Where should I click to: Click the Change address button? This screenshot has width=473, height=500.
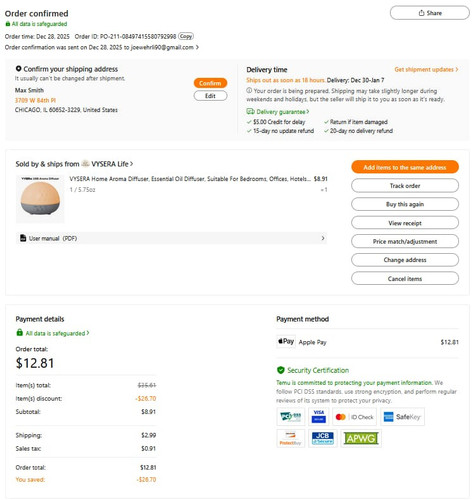(405, 260)
